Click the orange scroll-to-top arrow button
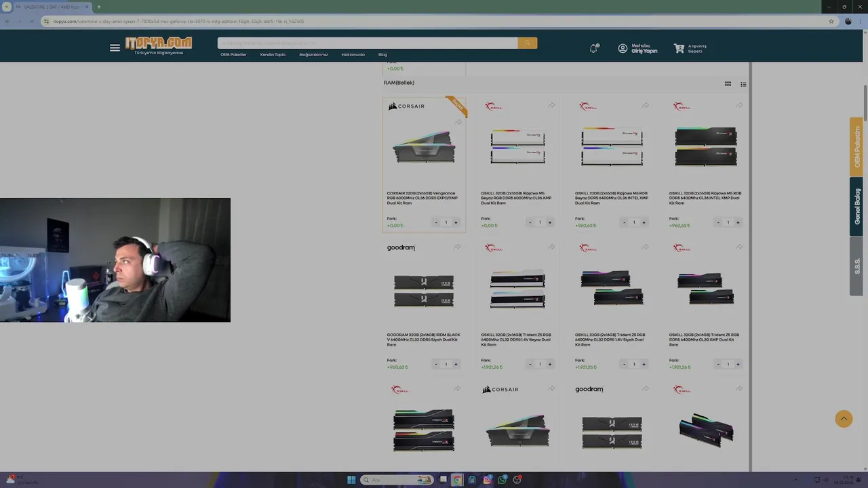The height and width of the screenshot is (488, 868). pyautogui.click(x=844, y=419)
